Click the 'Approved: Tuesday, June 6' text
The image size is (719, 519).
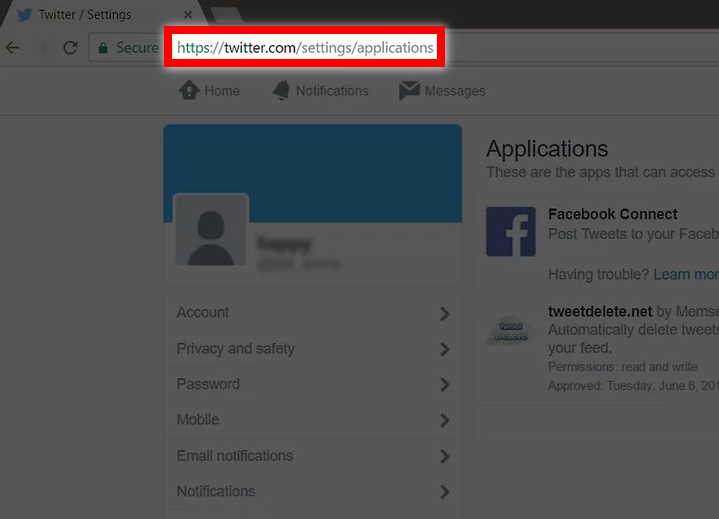[x=633, y=386]
